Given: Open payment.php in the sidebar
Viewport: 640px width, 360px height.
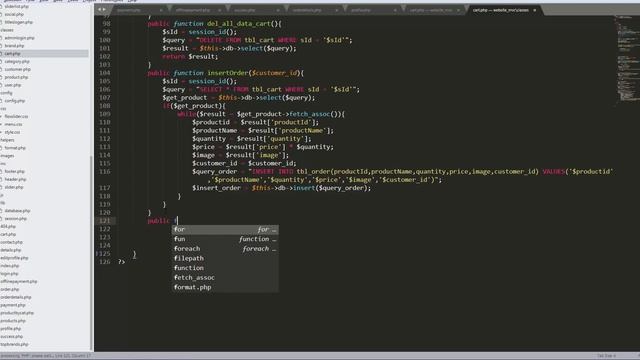Looking at the screenshot, I should click(13, 305).
